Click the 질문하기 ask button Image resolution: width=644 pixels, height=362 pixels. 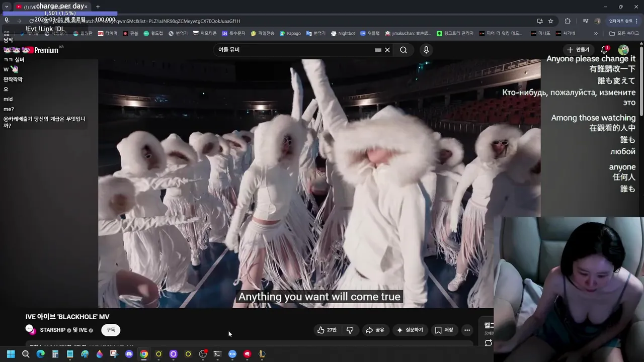click(x=410, y=330)
